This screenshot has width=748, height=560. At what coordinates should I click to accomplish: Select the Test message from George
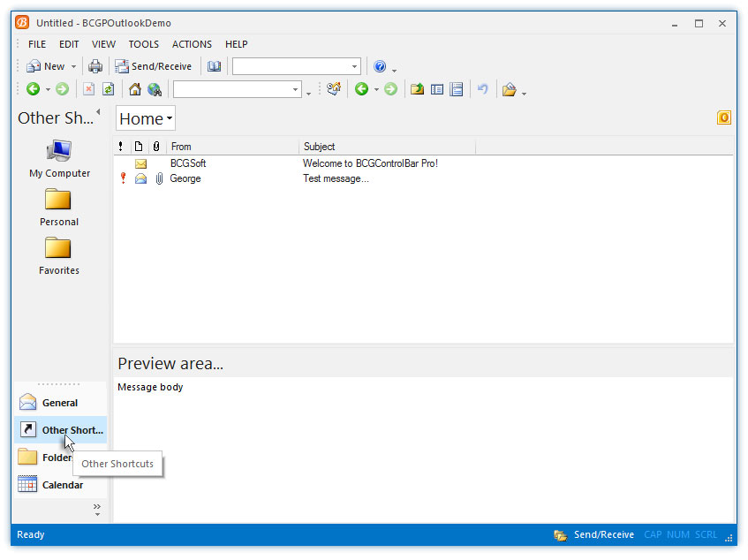[x=336, y=178]
